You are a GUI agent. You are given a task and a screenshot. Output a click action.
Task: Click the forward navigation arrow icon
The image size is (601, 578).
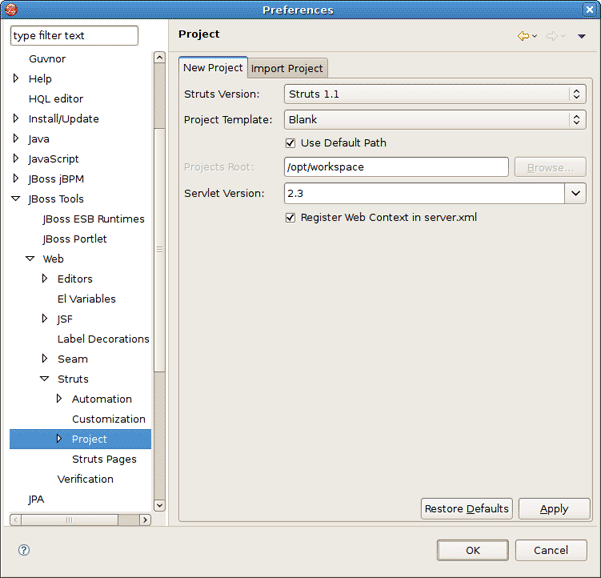tap(551, 36)
